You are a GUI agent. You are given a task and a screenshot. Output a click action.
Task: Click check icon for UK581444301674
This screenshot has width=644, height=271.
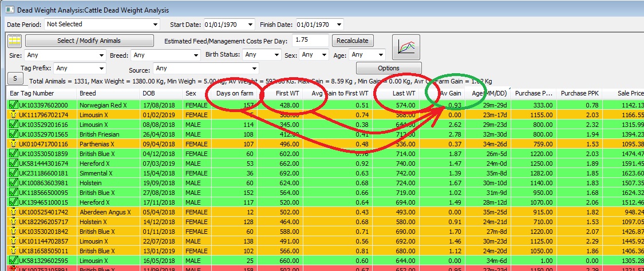click(13, 164)
